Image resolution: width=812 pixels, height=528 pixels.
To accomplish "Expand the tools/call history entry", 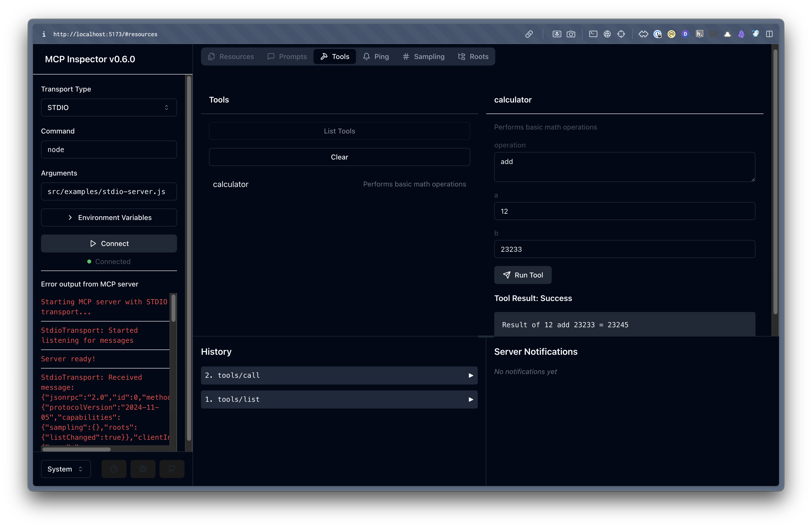I will (339, 375).
